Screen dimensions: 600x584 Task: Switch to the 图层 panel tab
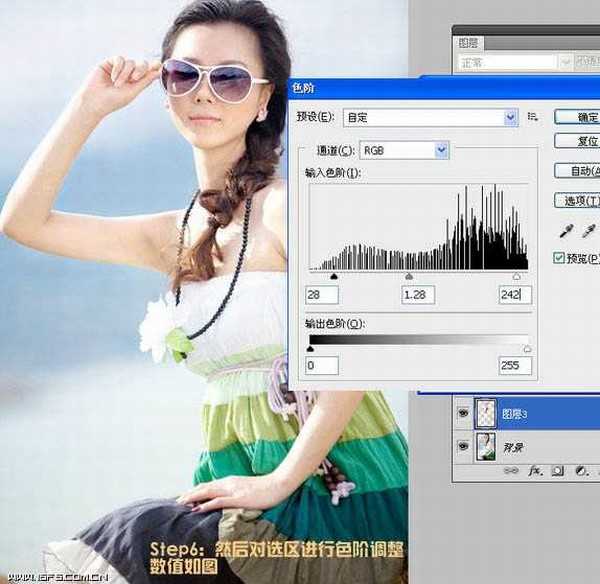(468, 44)
